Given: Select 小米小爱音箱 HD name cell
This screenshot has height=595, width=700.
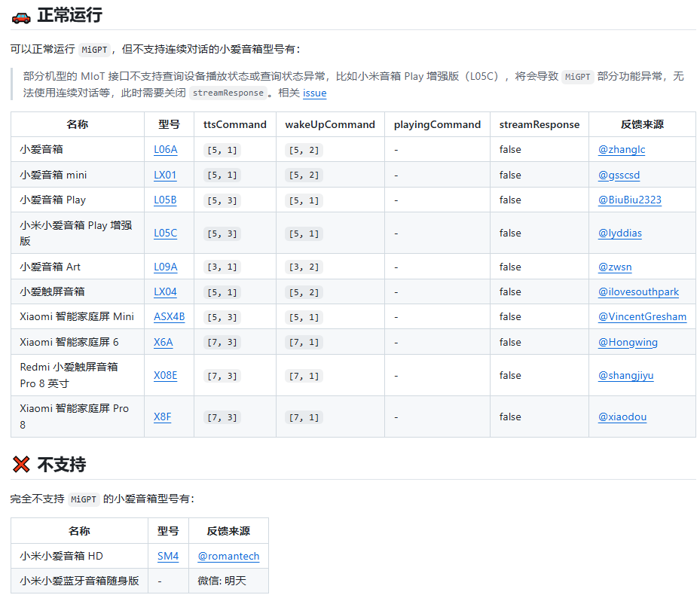Looking at the screenshot, I should point(79,556).
